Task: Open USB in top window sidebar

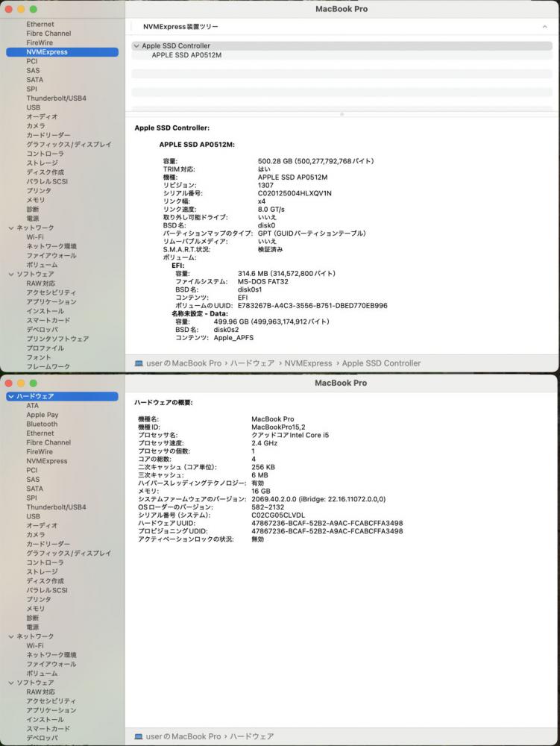Action: 34,107
